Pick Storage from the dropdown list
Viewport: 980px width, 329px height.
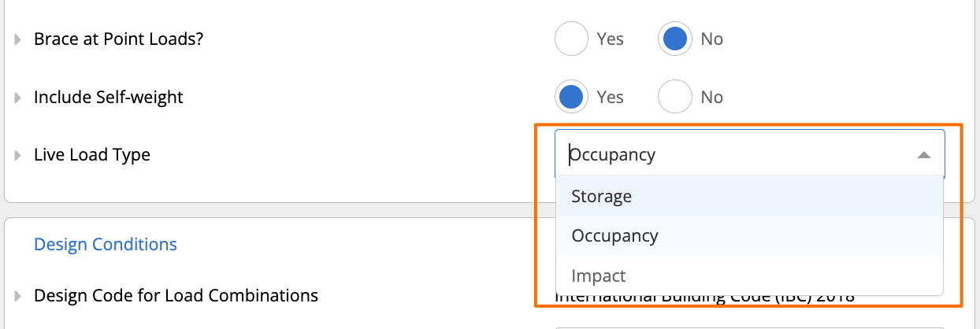pyautogui.click(x=749, y=196)
